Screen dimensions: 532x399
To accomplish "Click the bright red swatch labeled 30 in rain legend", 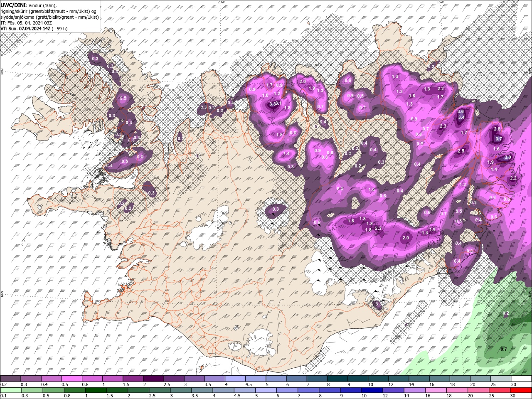I will coord(521,390).
